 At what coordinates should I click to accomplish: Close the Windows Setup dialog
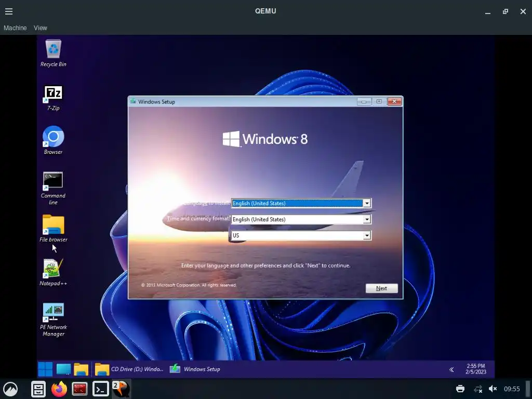pyautogui.click(x=395, y=101)
